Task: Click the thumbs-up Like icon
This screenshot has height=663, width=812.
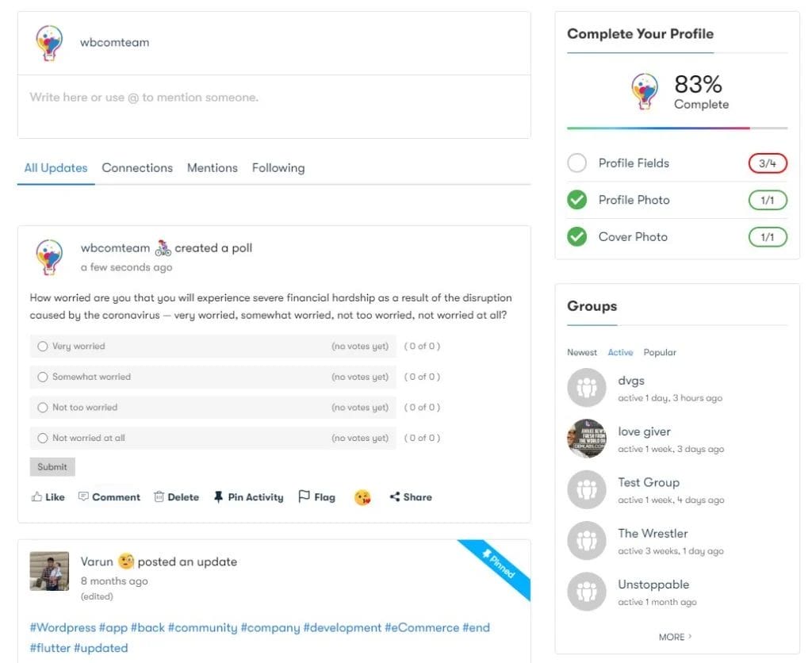Action: 36,497
